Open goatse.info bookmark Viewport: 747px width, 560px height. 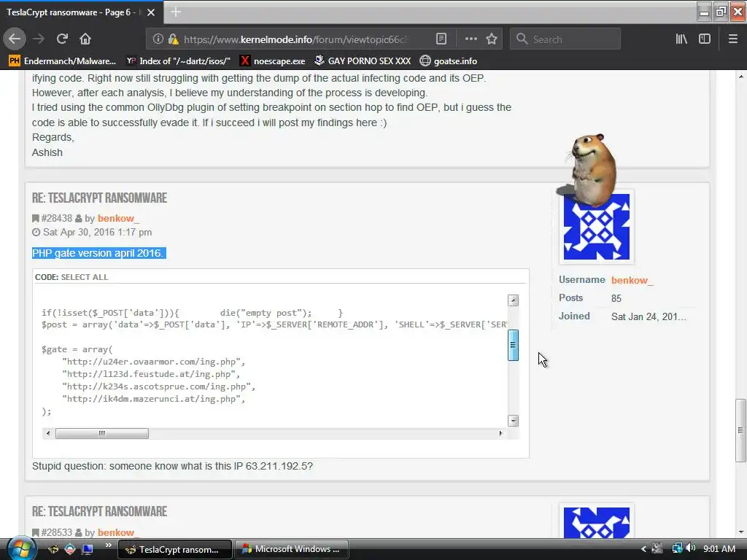click(449, 61)
